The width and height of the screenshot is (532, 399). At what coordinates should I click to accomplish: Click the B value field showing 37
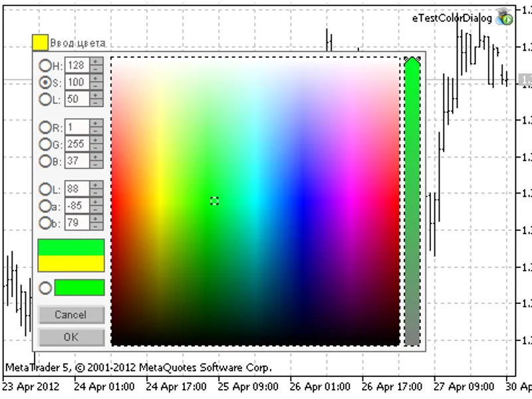click(x=77, y=161)
